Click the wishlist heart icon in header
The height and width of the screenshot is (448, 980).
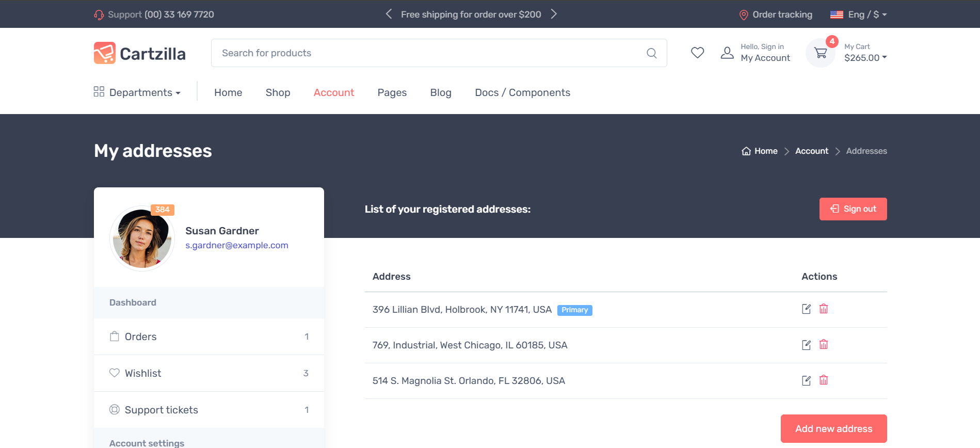(x=697, y=53)
